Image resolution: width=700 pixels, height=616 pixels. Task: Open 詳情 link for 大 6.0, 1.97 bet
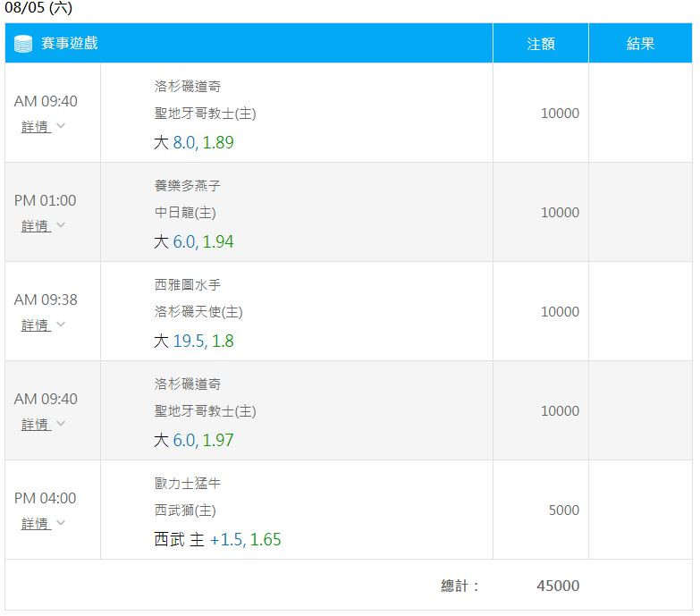point(36,425)
